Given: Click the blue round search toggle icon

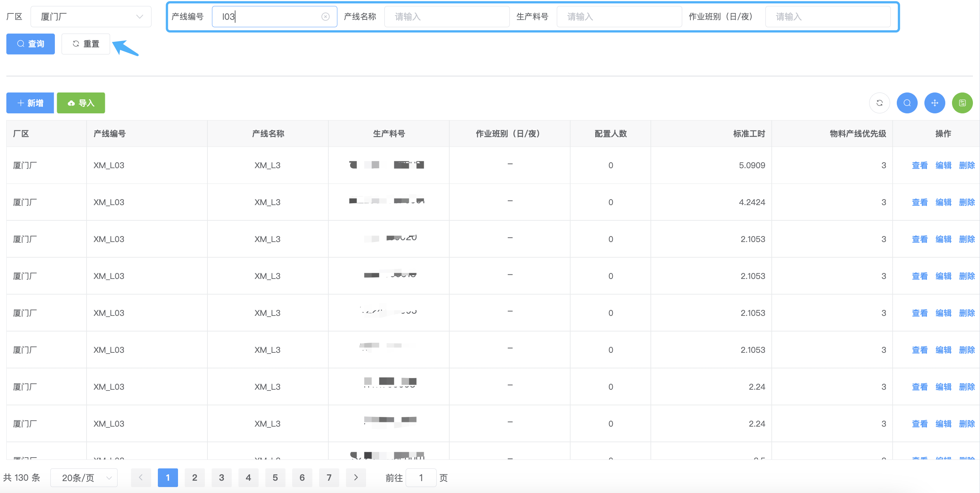Looking at the screenshot, I should pyautogui.click(x=907, y=103).
